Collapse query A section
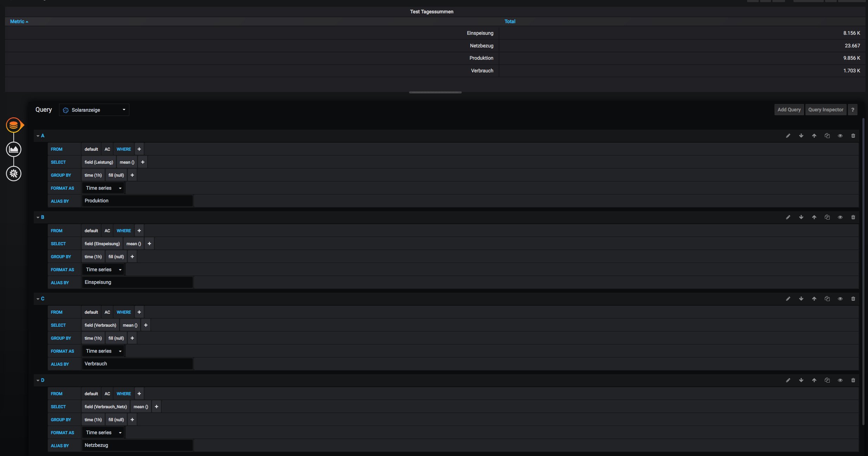 pyautogui.click(x=38, y=136)
